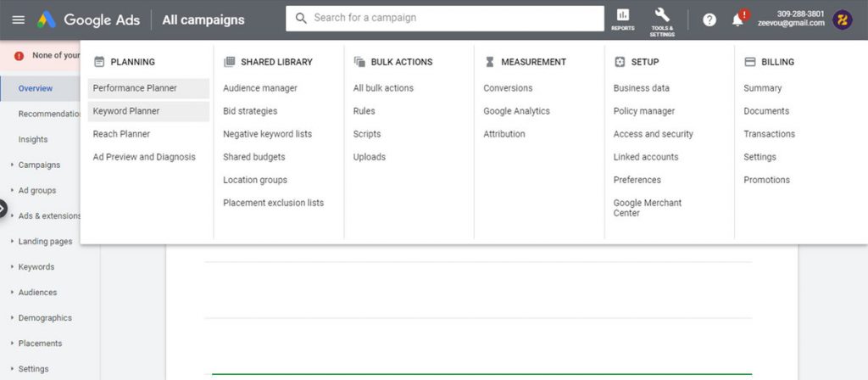This screenshot has height=380, width=868.
Task: Open Preferences under Setup
Action: click(637, 180)
